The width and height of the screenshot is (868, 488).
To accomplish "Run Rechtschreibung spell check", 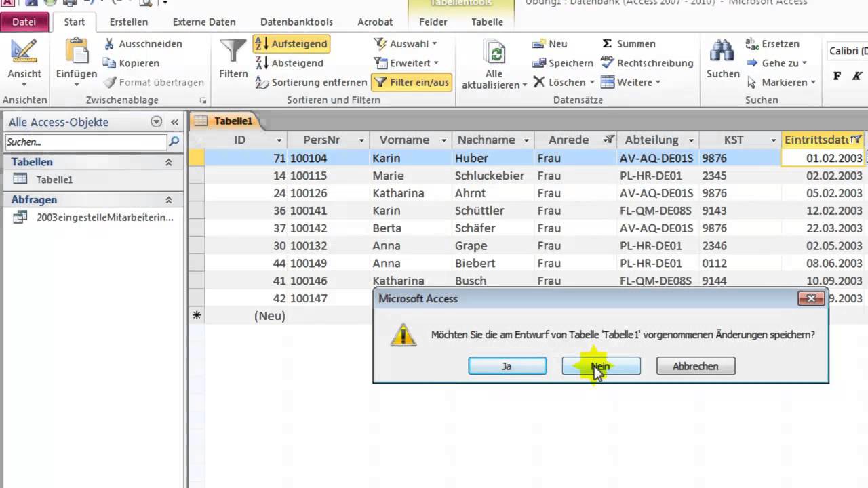I will [x=647, y=63].
